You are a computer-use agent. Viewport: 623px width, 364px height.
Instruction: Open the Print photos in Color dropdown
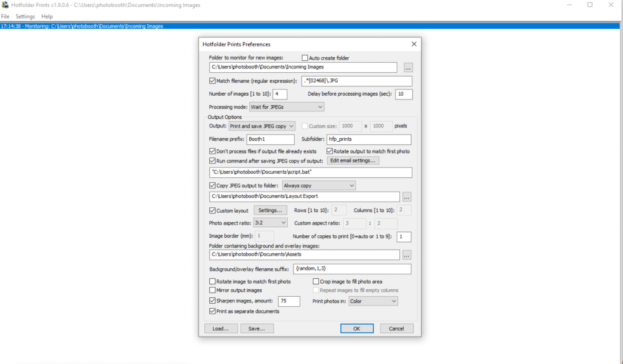(x=373, y=301)
